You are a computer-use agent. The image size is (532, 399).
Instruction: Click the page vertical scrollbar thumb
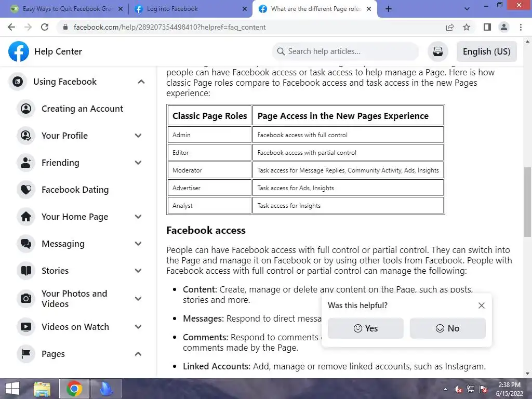[527, 202]
